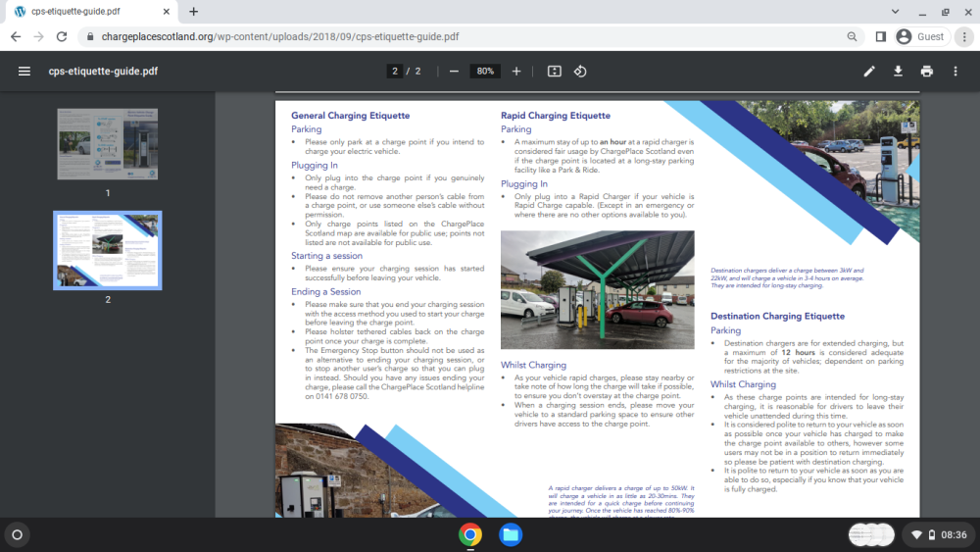
Task: Zoom out with the minus button
Action: (454, 72)
